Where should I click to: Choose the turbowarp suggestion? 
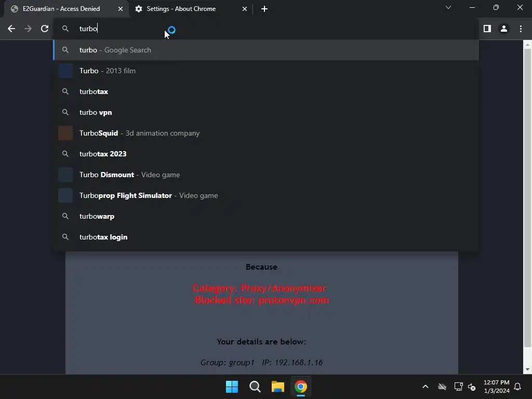pyautogui.click(x=266, y=216)
